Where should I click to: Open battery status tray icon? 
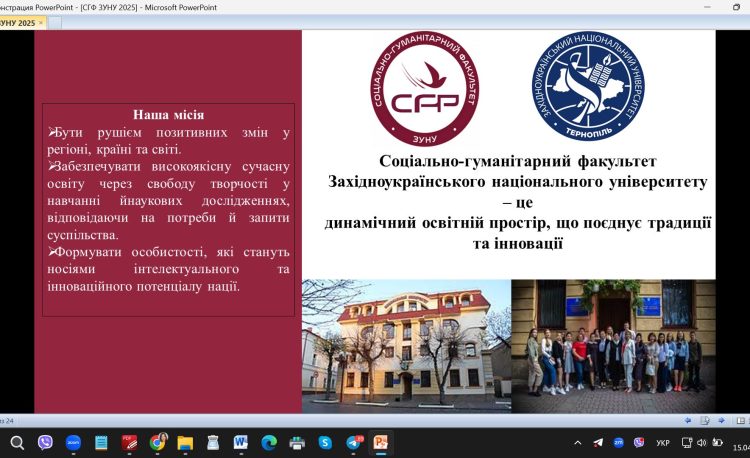click(x=717, y=443)
